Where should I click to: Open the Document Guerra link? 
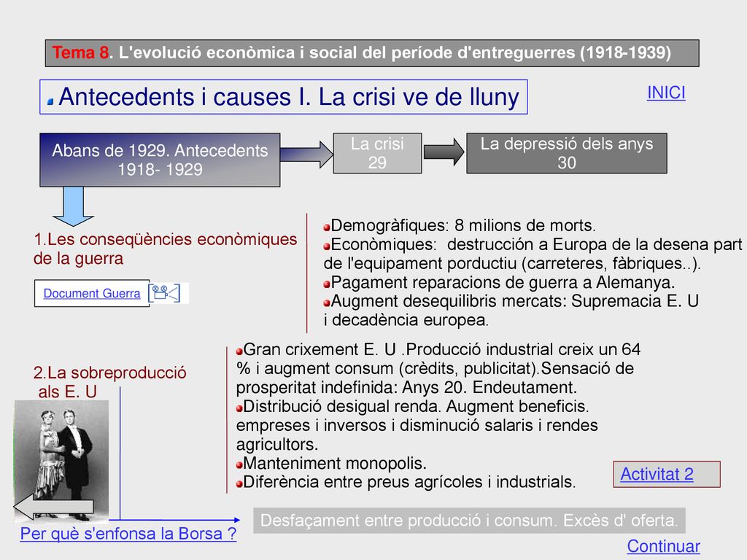92,293
